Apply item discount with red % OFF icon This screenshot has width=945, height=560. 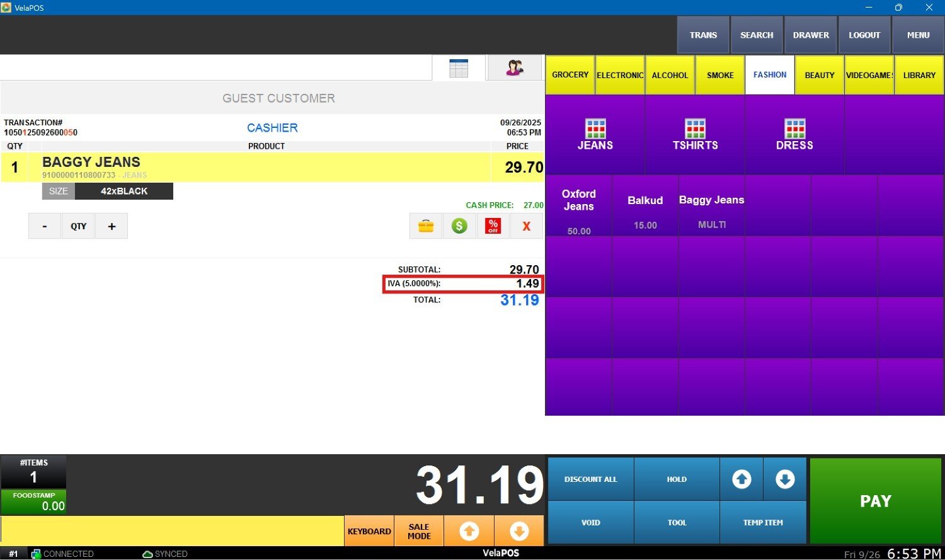tap(493, 226)
